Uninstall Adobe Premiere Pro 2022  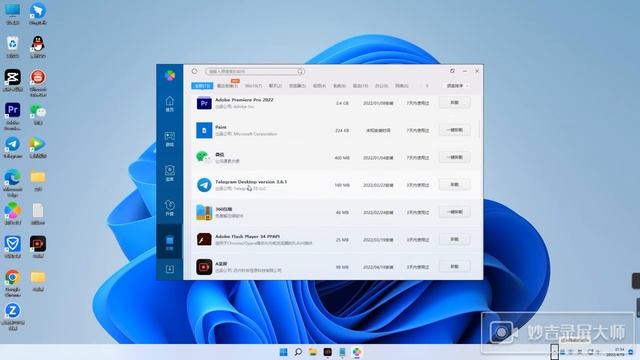pos(454,102)
